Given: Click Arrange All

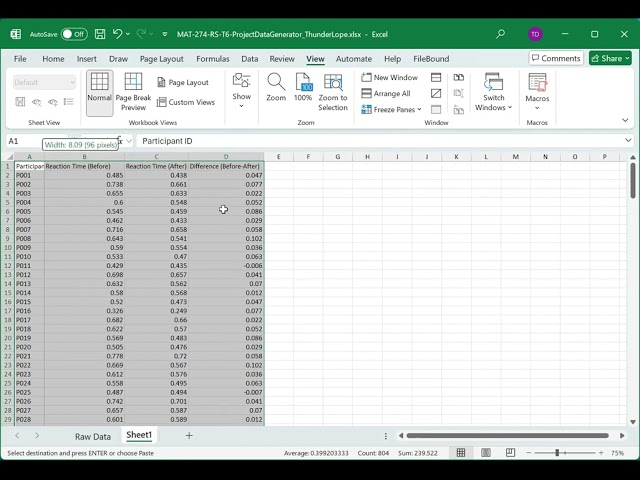Looking at the screenshot, I should 386,93.
